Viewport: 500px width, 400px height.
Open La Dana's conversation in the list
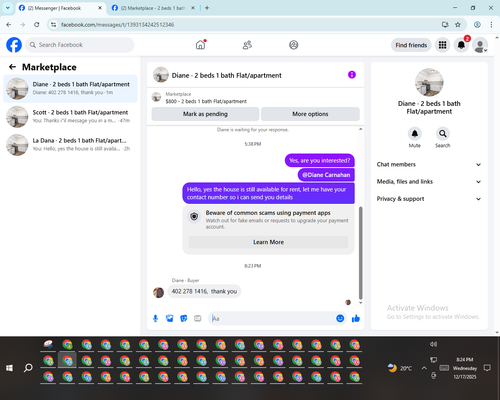tap(70, 145)
